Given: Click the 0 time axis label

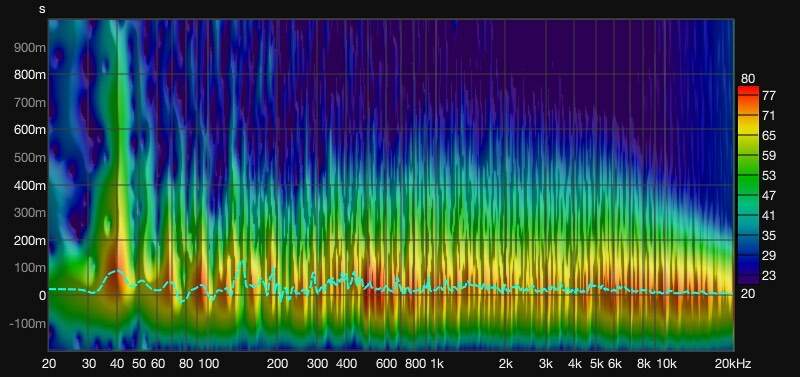Looking at the screenshot, I should (x=43, y=295).
